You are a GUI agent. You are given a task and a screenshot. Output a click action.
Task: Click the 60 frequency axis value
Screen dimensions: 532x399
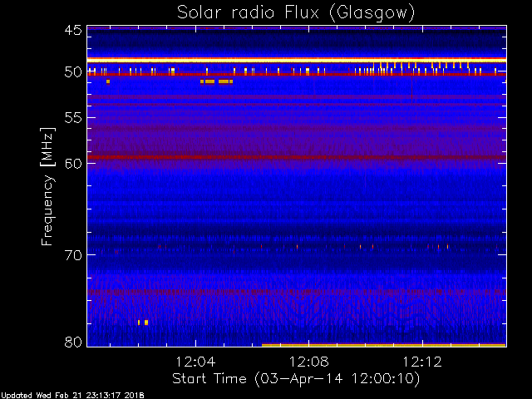point(73,163)
